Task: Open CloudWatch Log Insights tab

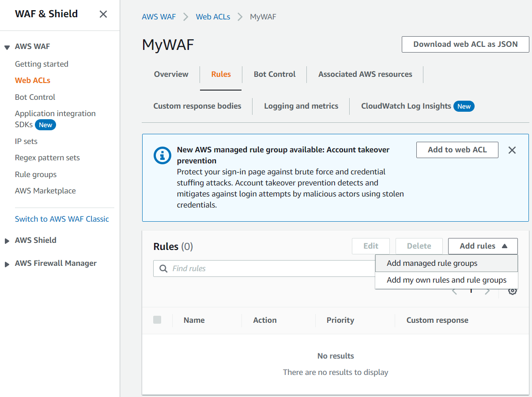Action: [x=406, y=106]
